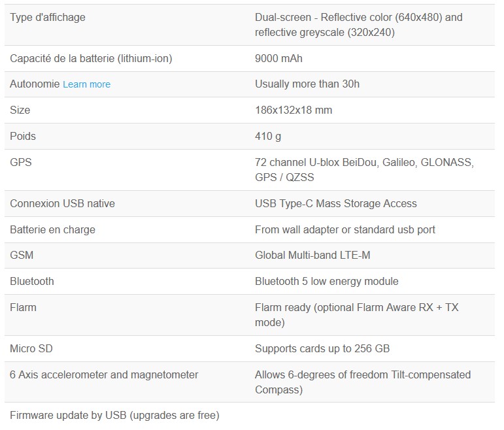The height and width of the screenshot is (430, 504).
Task: Select Global Multi-band LTE-M value
Action: click(x=312, y=256)
